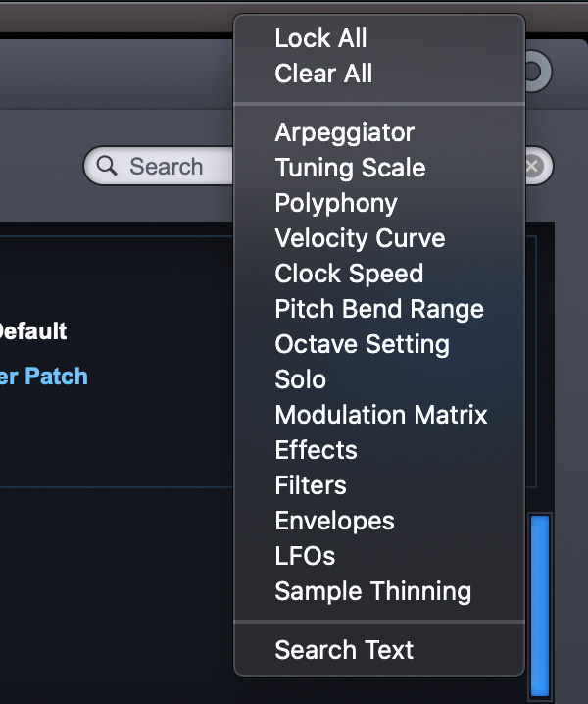Choose the Pitch Bend Range item

[x=379, y=309]
